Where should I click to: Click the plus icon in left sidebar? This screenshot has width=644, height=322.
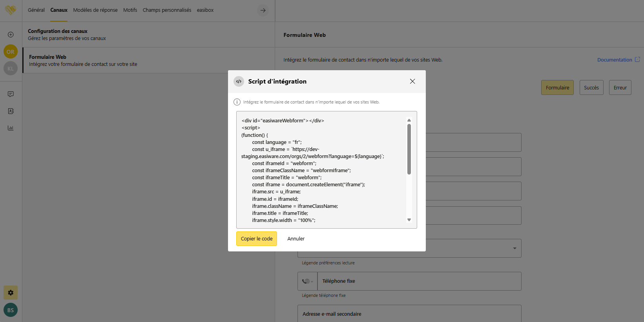click(11, 35)
